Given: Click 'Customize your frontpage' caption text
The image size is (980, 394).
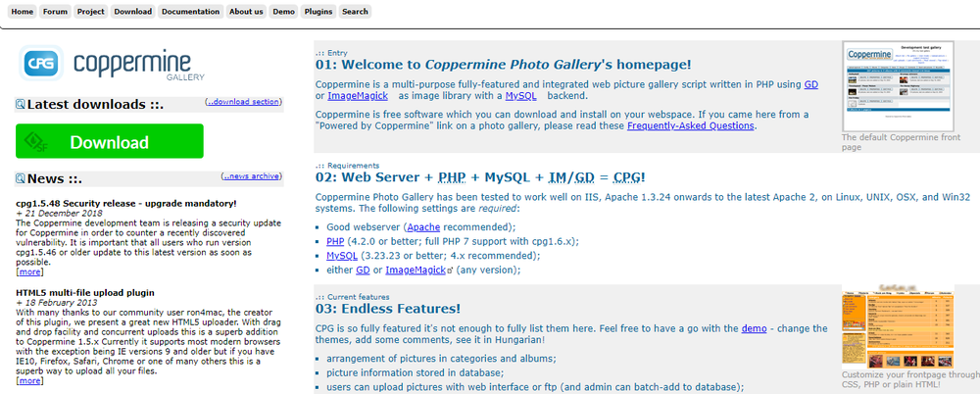Looking at the screenshot, I should tap(910, 379).
